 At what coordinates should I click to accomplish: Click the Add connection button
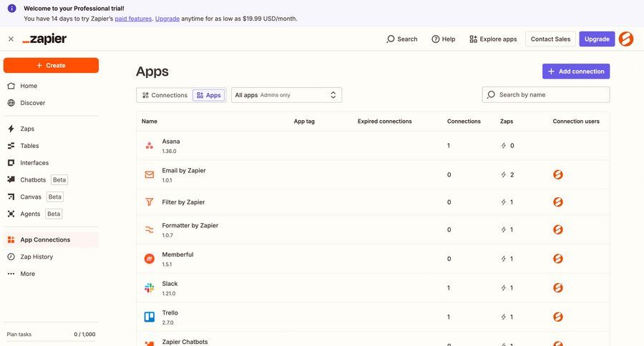[x=576, y=71]
